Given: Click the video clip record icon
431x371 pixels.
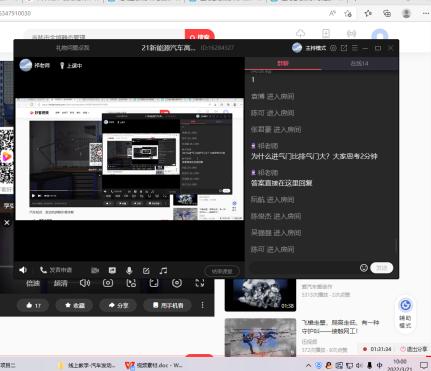Looking at the screenshot, I should coord(131,283).
